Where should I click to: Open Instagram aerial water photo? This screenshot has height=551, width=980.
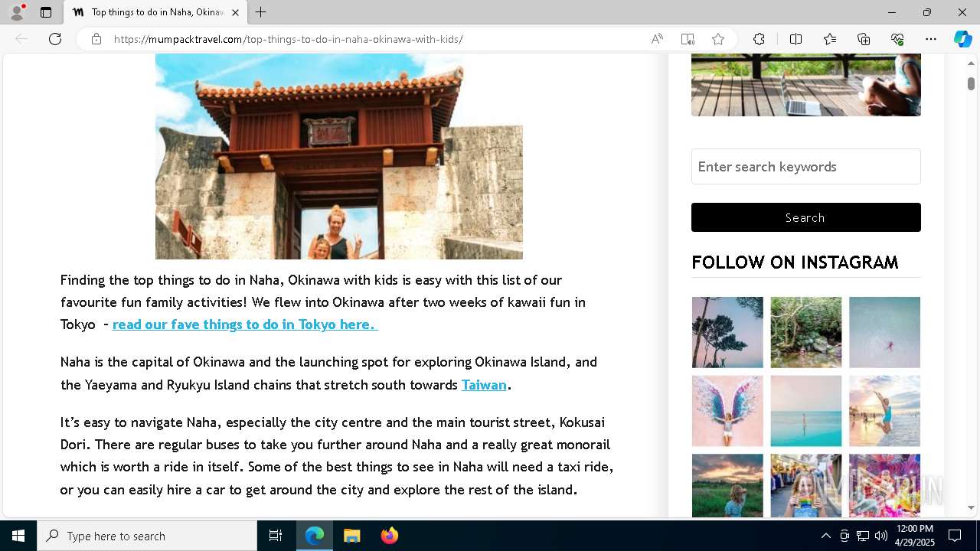pyautogui.click(x=884, y=332)
